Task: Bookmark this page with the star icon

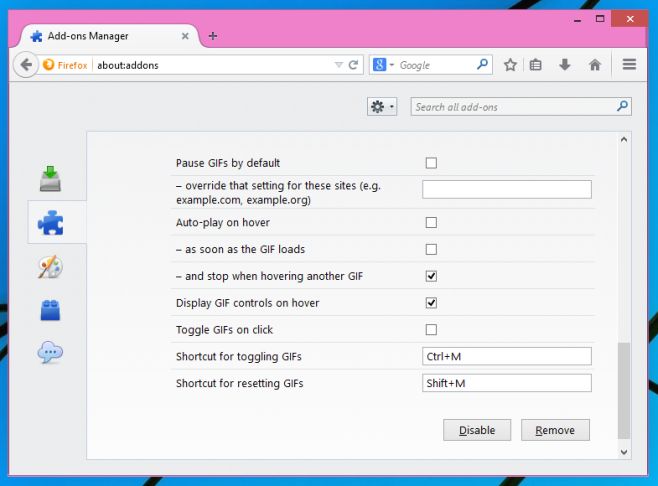Action: [510, 65]
